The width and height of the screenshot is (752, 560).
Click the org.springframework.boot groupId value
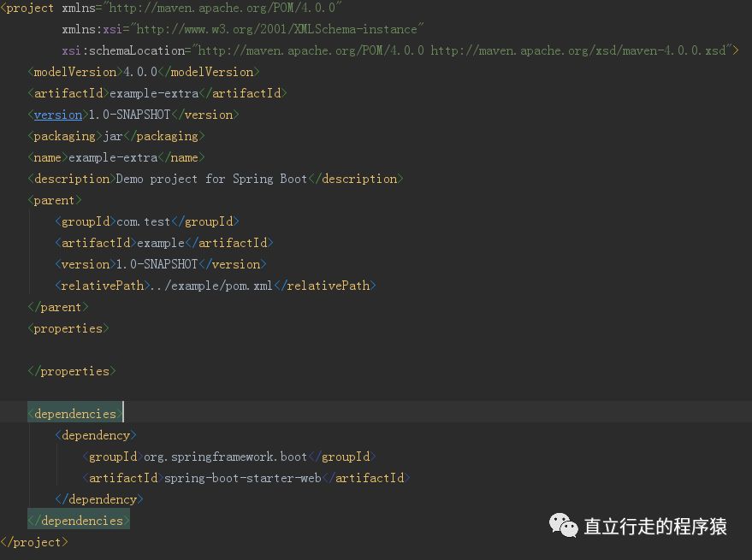click(x=225, y=457)
